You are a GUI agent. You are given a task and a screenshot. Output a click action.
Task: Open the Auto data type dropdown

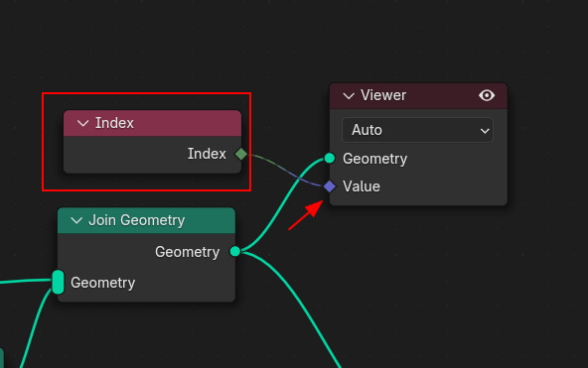tap(418, 130)
